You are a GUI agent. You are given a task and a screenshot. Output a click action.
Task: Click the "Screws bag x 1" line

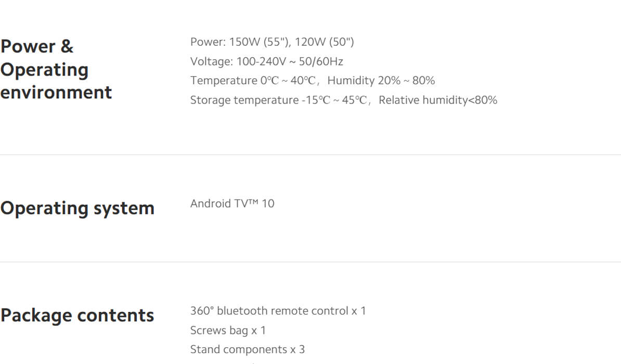[x=228, y=330]
